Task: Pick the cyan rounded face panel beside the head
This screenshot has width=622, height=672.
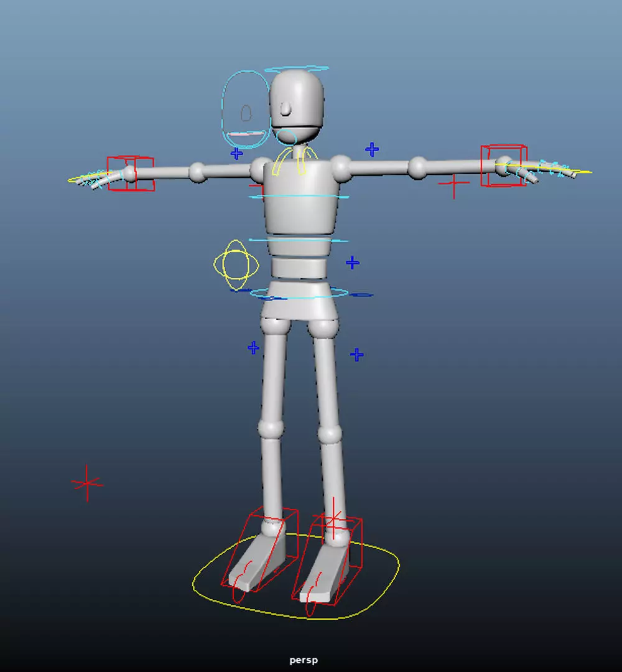Action: click(246, 110)
